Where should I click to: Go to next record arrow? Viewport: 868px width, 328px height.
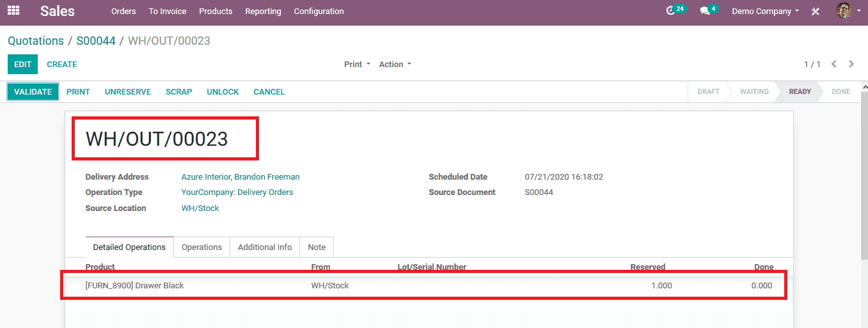point(851,64)
